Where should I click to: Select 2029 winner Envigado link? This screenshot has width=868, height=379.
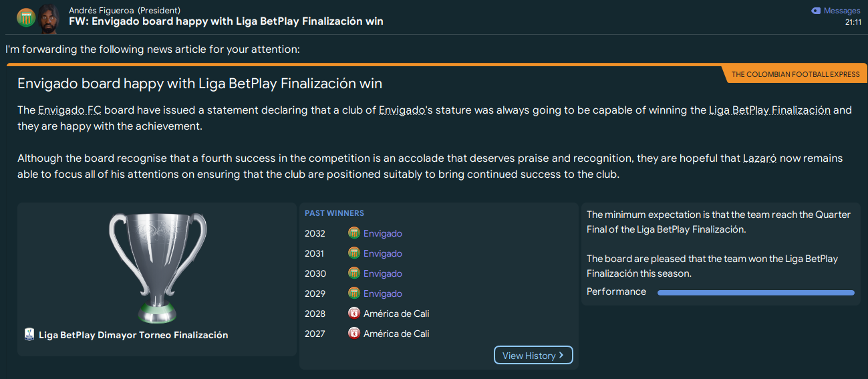383,293
